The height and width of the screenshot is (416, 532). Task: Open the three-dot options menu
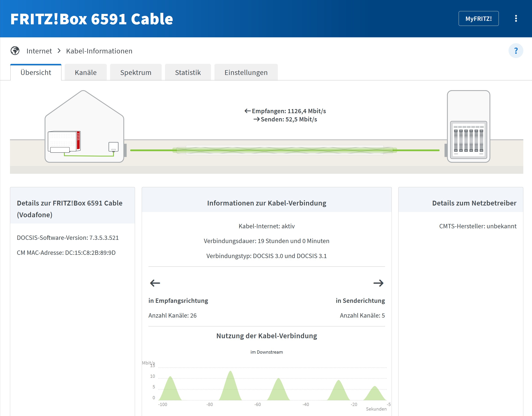(x=516, y=18)
